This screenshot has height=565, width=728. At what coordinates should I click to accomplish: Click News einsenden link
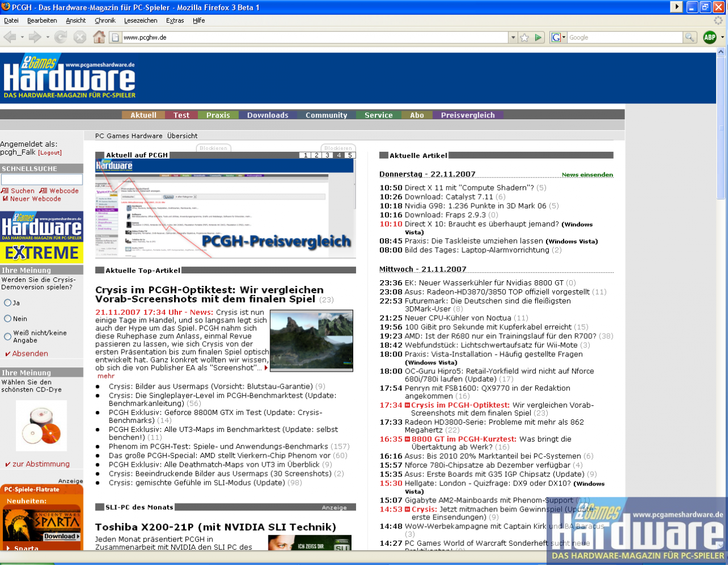click(588, 175)
